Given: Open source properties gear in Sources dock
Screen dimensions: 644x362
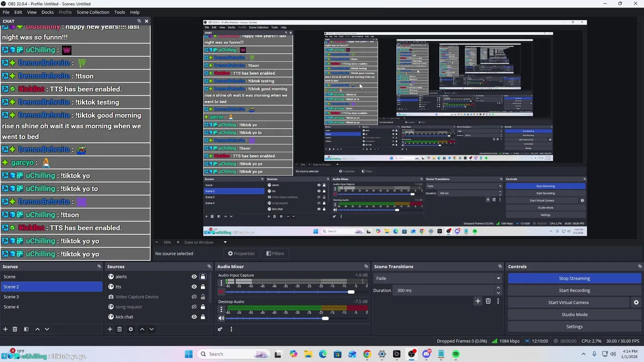Looking at the screenshot, I should [x=130, y=329].
